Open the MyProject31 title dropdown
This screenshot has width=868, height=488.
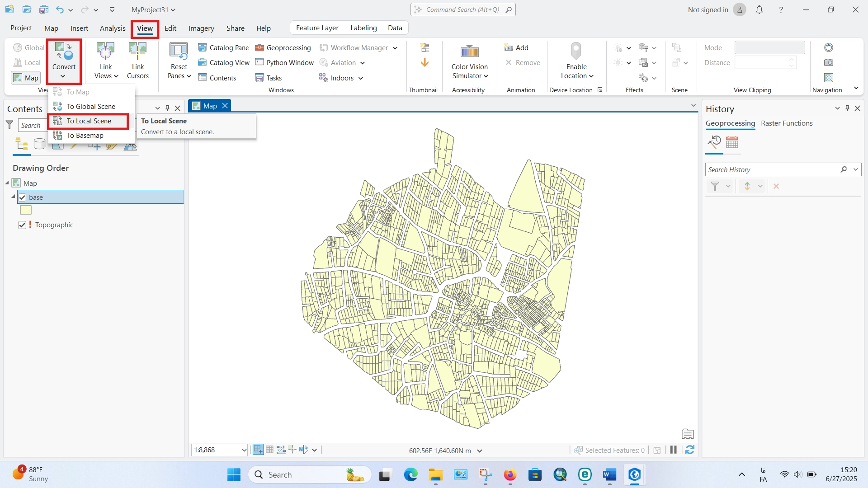[x=153, y=9]
